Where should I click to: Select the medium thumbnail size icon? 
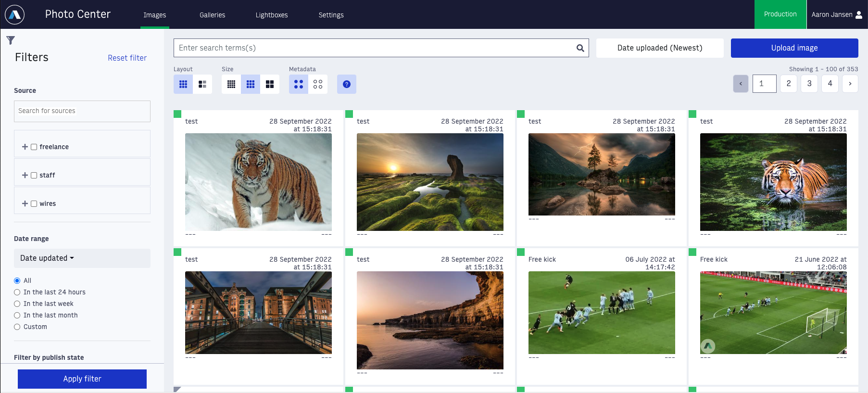[x=251, y=84]
